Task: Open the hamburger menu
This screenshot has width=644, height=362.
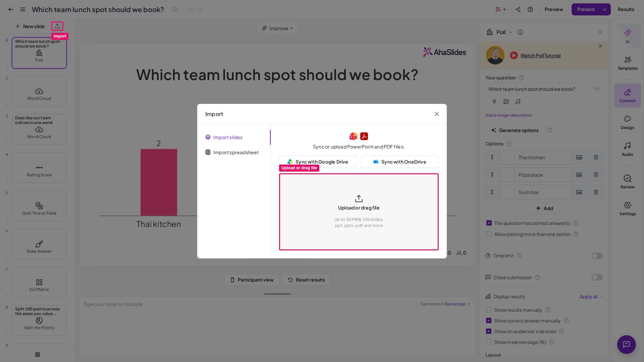Action: click(23, 9)
